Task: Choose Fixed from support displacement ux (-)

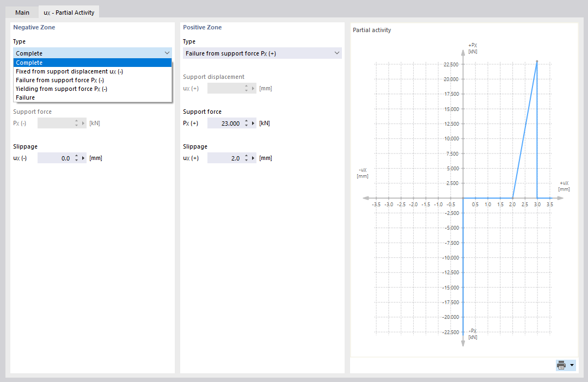Action: click(x=92, y=71)
